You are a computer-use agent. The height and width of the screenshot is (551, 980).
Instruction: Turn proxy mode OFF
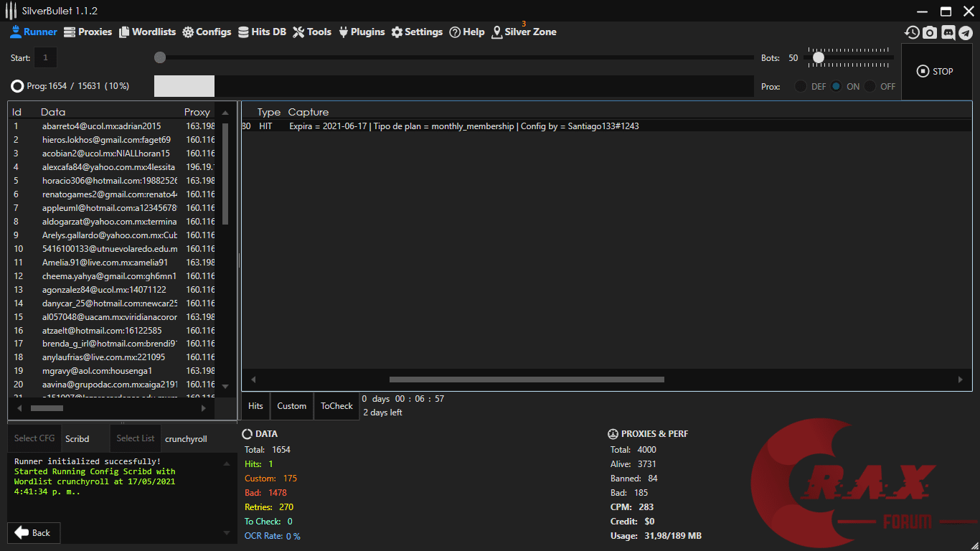click(870, 86)
